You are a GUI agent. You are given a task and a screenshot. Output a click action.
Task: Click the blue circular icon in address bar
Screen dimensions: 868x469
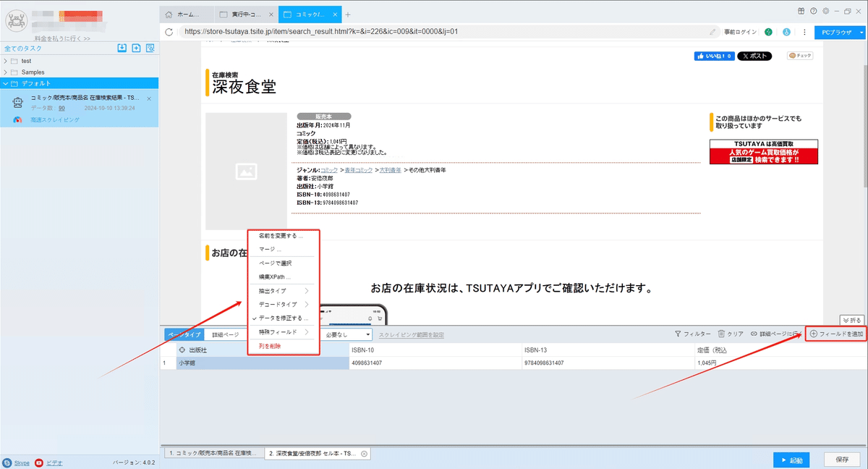point(786,32)
